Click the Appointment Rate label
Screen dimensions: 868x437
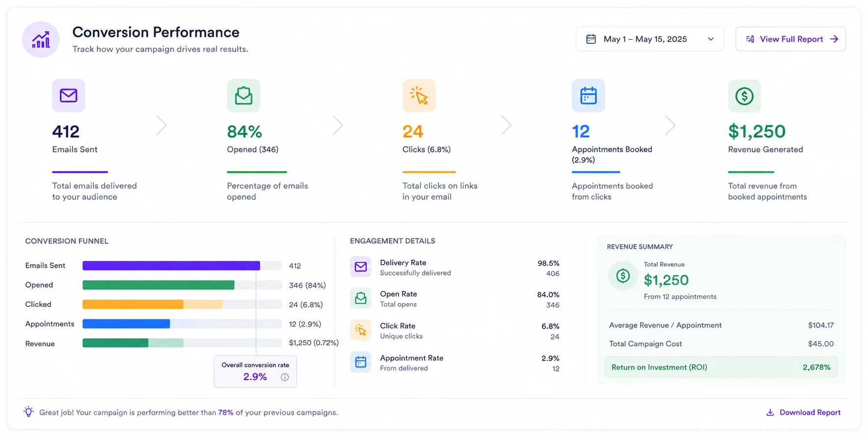point(411,358)
